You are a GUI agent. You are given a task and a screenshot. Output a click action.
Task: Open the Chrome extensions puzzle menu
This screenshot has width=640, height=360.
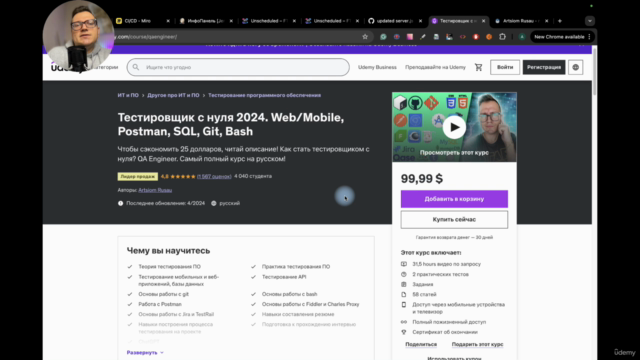pos(502,37)
